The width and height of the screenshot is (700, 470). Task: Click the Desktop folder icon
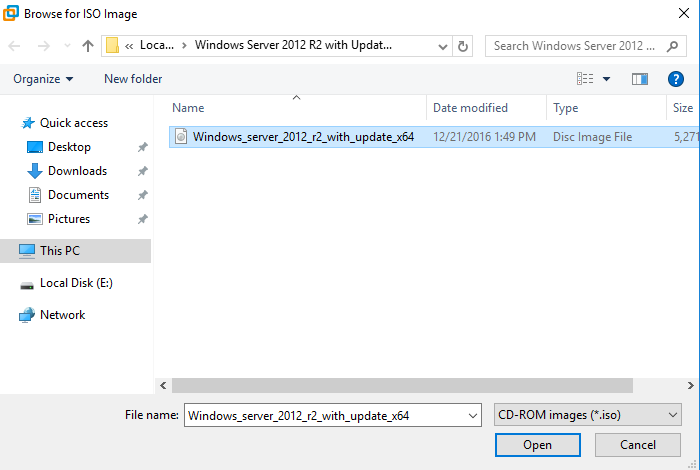tap(35, 147)
